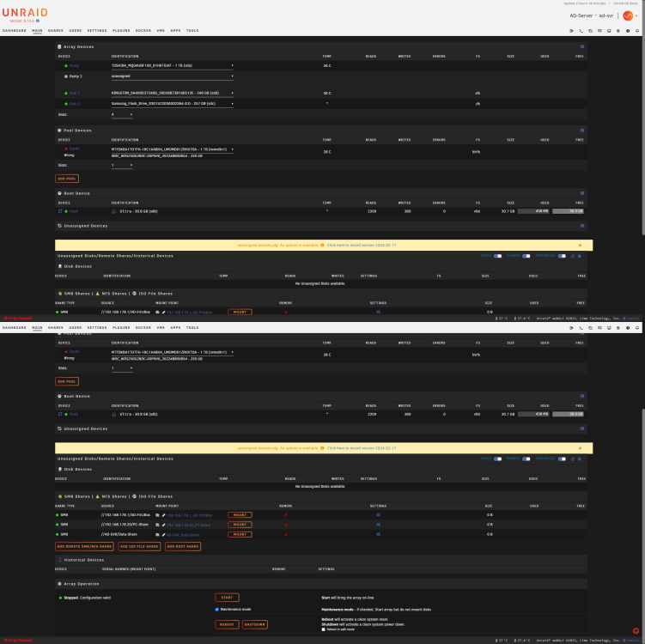
Task: Click the REBOOT button
Action: click(x=227, y=624)
